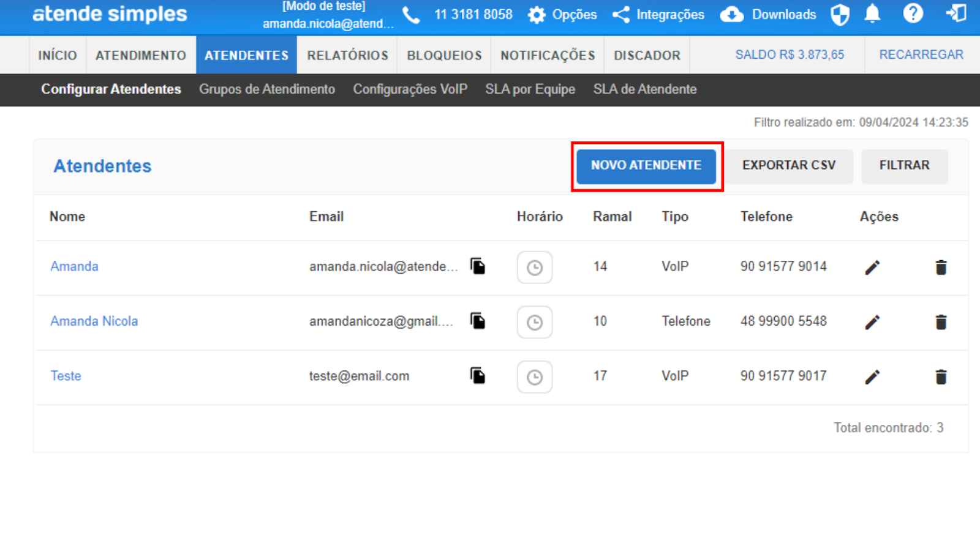The height and width of the screenshot is (551, 980).
Task: Delete attendant Amanda
Action: (941, 268)
